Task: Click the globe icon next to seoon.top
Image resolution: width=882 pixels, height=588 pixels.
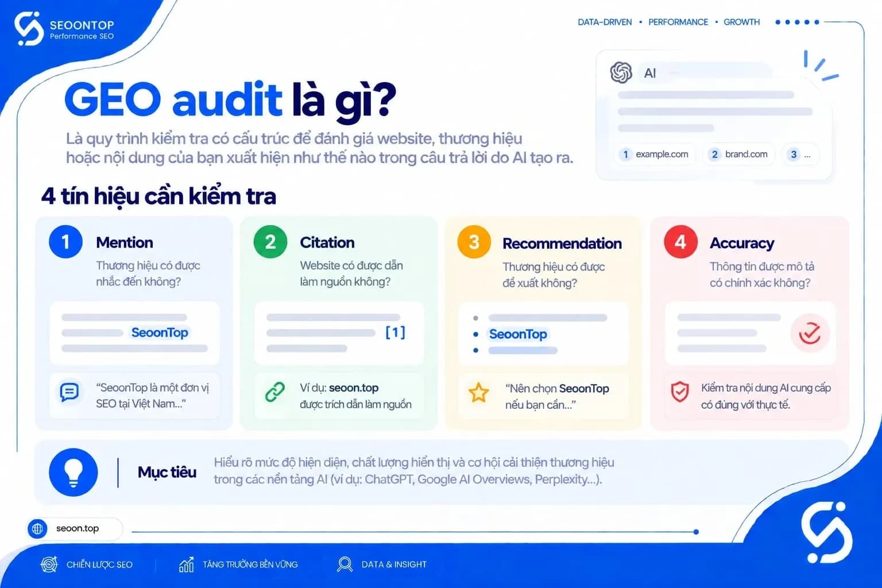Action: click(37, 528)
